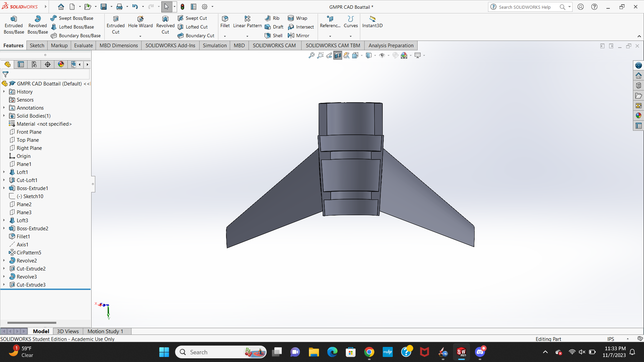Open the Curves tool
The width and height of the screenshot is (644, 362).
351,22
